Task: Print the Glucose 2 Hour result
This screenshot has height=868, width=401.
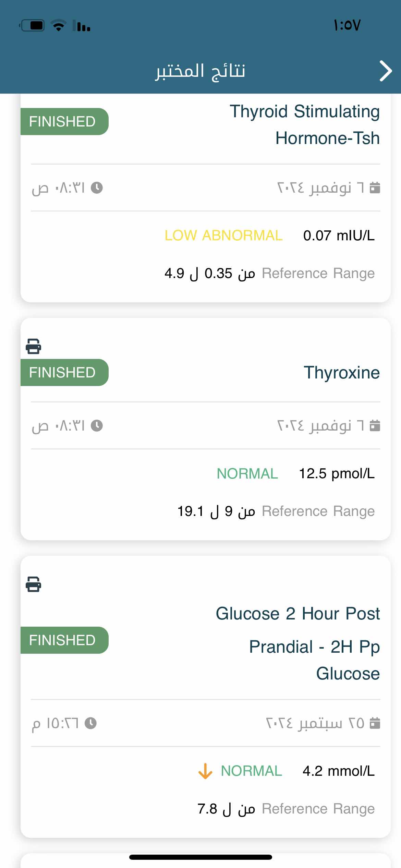Action: pos(34,584)
